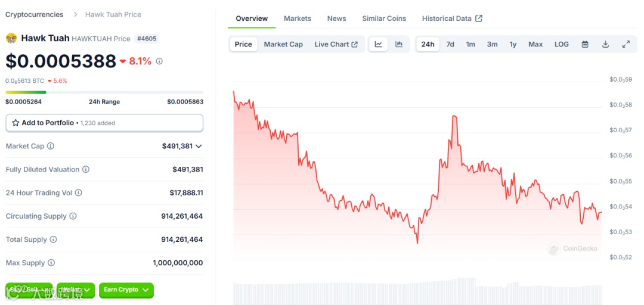Image resolution: width=644 pixels, height=305 pixels.
Task: Click info icon beside Circulating Supply
Action: (x=73, y=216)
